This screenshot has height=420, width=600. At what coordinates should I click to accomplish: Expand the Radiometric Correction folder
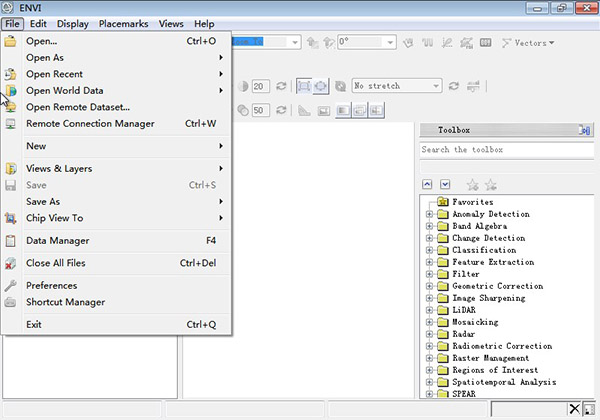(429, 346)
